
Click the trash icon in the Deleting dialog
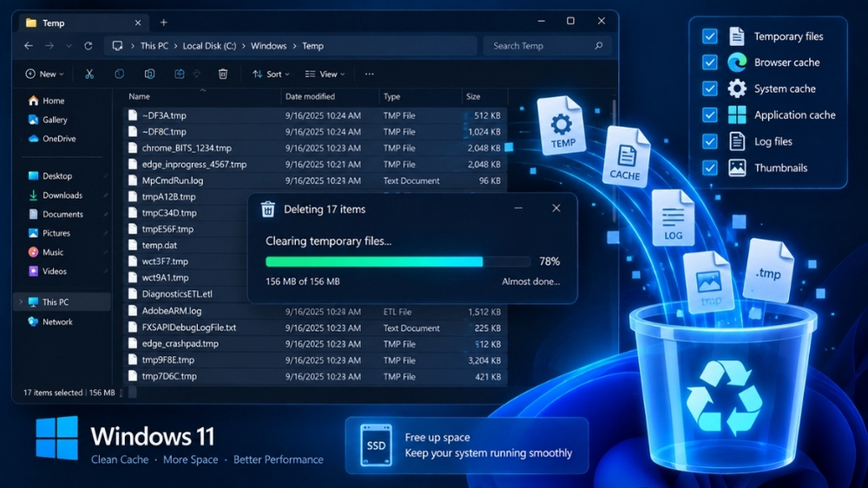pyautogui.click(x=268, y=209)
